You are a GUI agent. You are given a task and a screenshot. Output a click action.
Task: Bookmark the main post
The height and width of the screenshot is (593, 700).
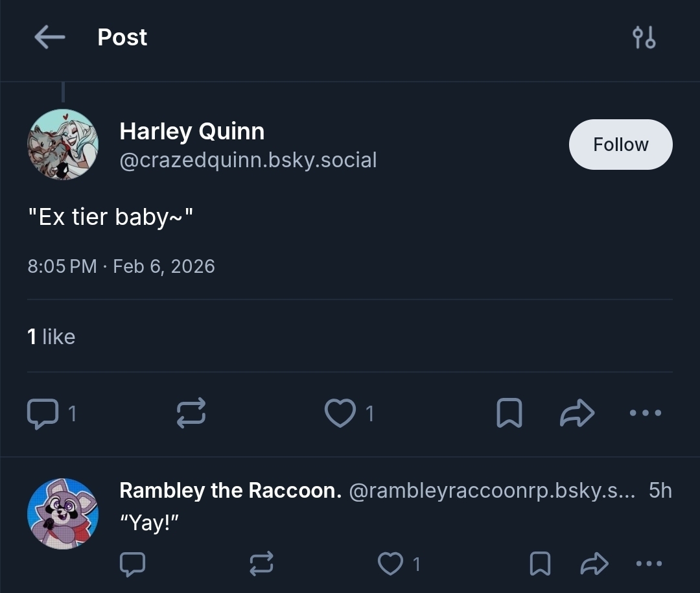509,413
